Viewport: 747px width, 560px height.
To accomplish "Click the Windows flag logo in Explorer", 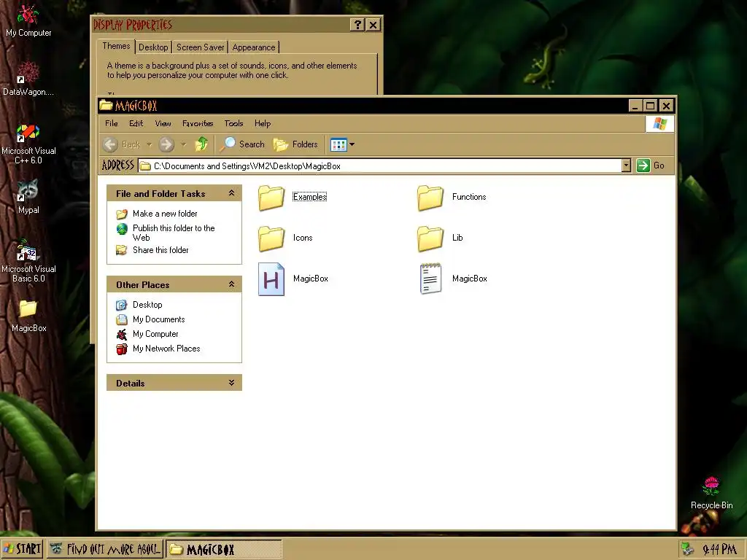I will point(659,124).
